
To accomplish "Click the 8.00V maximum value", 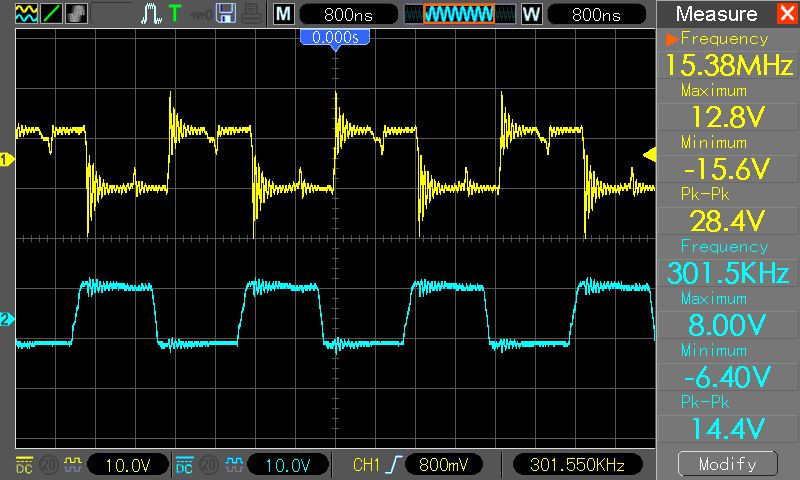I will [729, 325].
